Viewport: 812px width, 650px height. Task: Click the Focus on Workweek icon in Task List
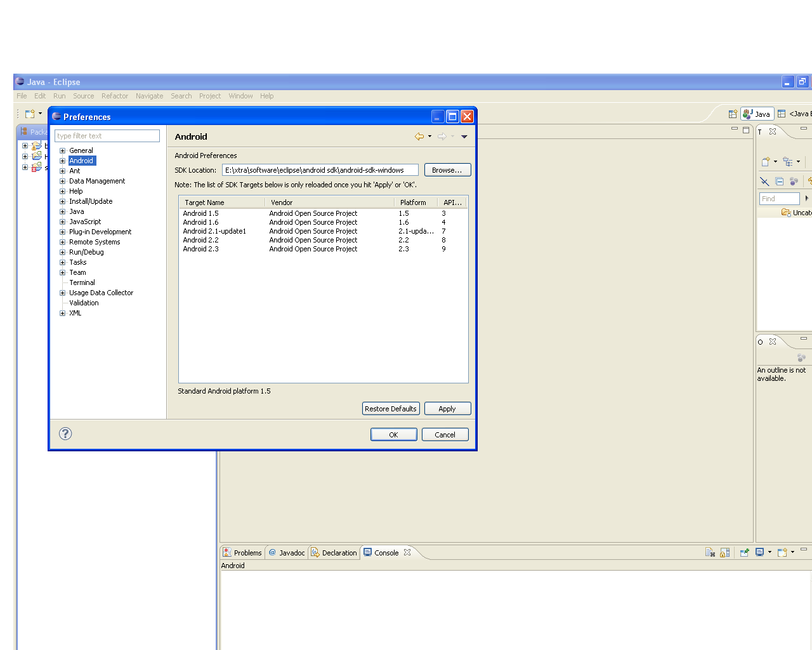pos(794,182)
